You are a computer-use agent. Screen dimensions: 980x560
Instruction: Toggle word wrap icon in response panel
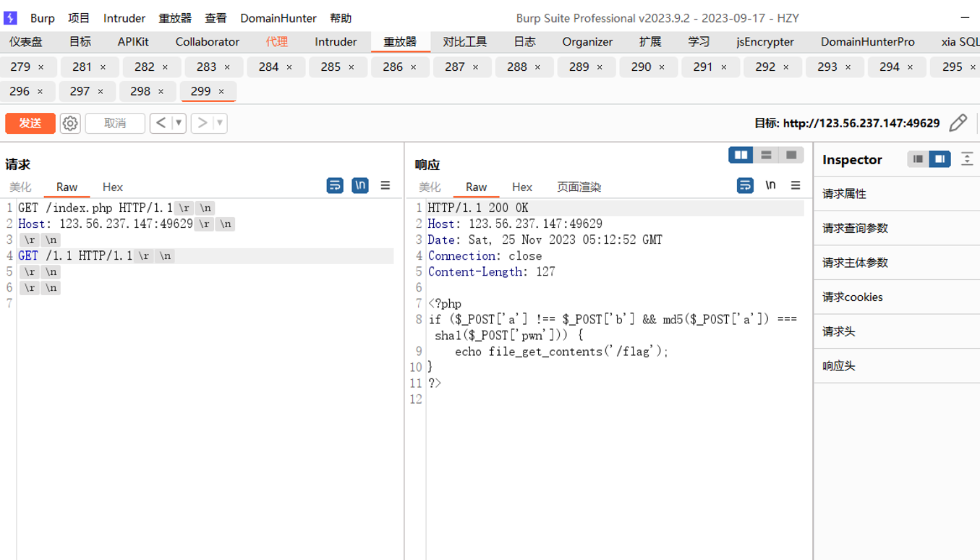tap(745, 186)
